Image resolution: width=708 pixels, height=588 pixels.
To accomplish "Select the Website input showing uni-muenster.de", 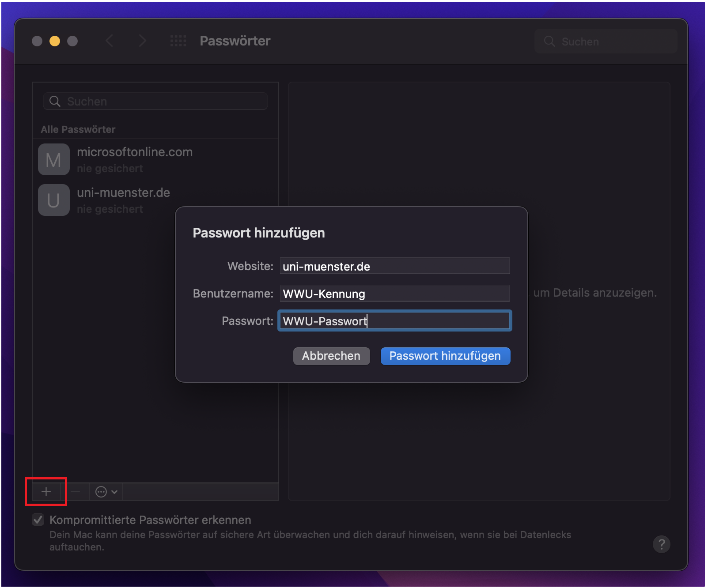I will (394, 266).
